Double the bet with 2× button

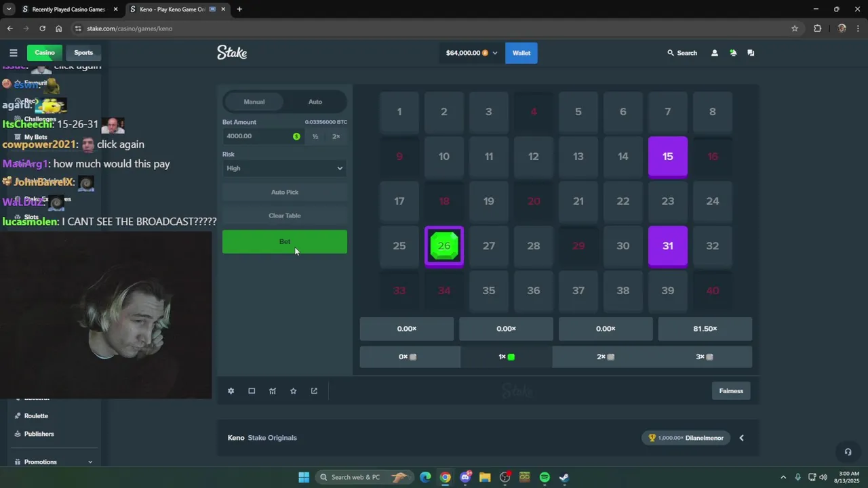[x=336, y=136]
